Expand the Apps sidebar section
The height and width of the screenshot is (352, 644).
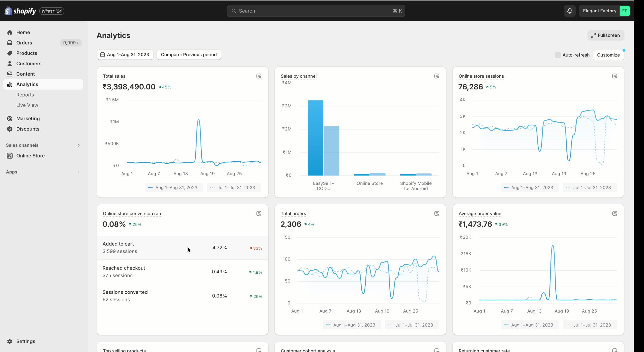click(x=78, y=172)
